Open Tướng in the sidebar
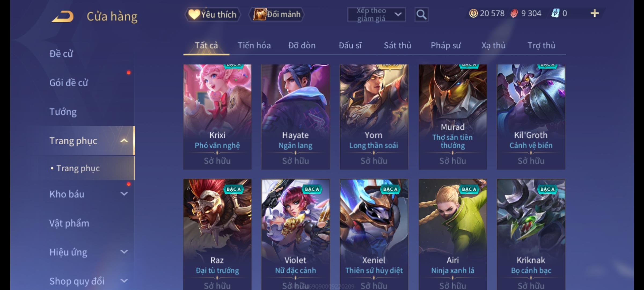This screenshot has width=644, height=290. tap(63, 112)
